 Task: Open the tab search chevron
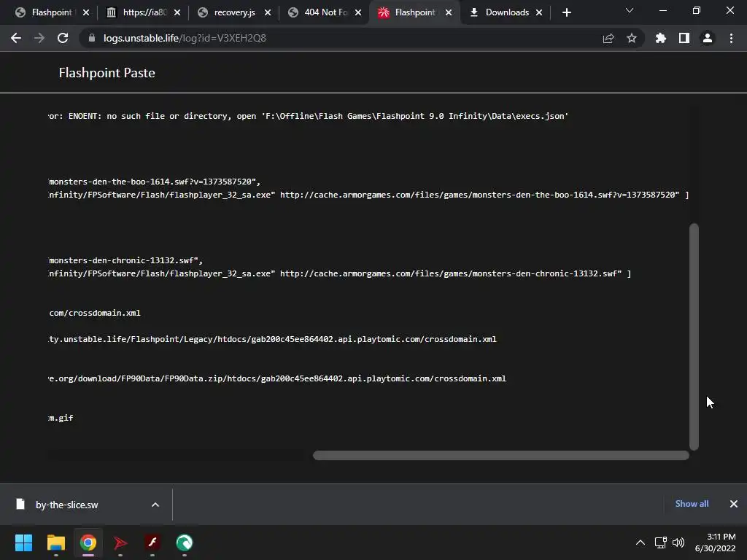point(630,10)
